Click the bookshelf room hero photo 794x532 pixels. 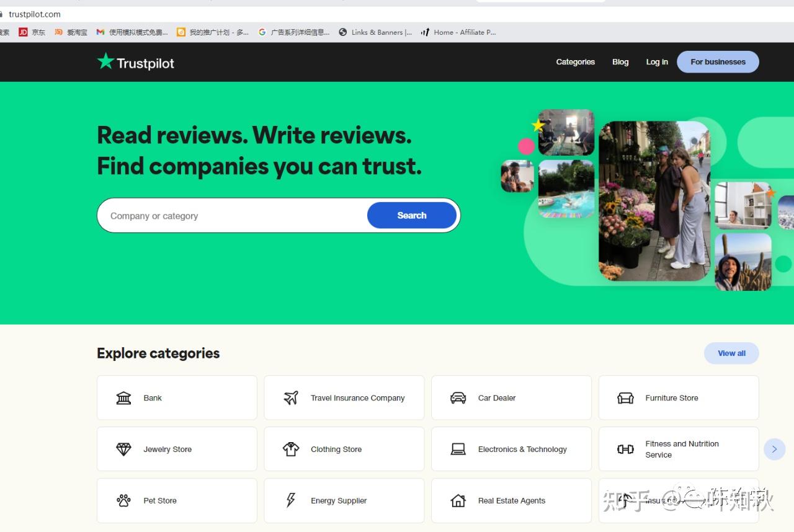coord(743,205)
